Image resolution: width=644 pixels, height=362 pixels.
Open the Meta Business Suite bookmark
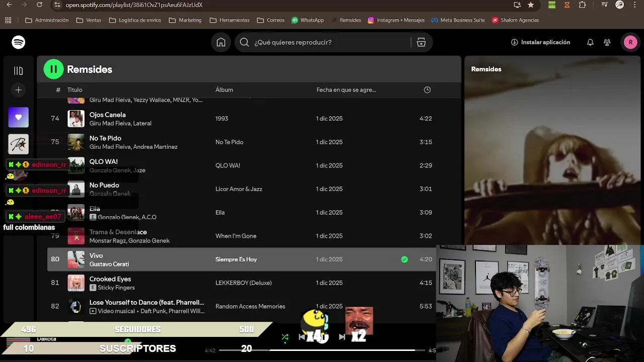(458, 20)
